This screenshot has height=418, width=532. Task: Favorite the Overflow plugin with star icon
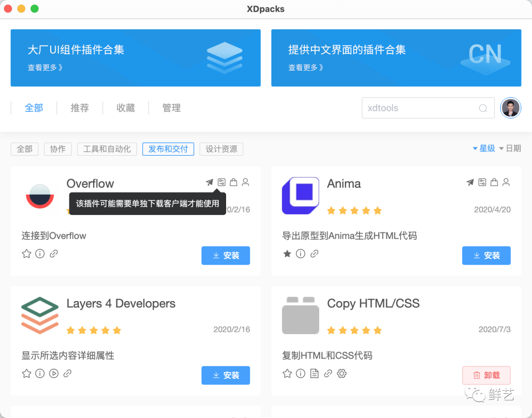coord(27,254)
